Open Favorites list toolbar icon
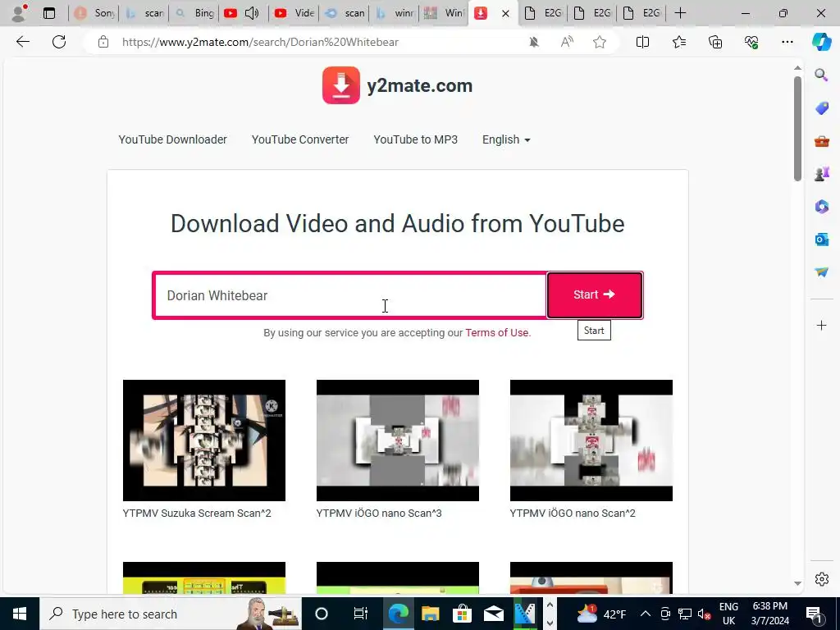This screenshot has height=630, width=840. coord(678,42)
